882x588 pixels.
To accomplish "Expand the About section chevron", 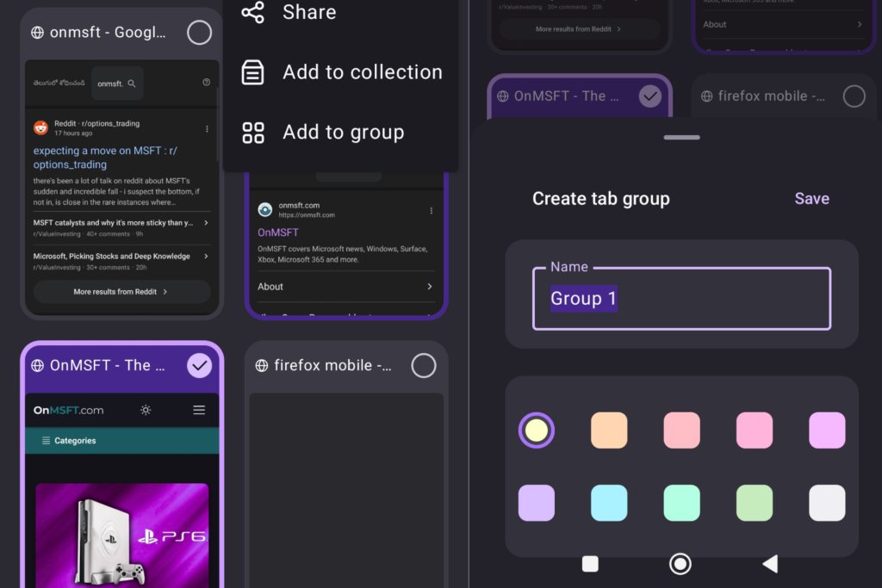I will 430,287.
